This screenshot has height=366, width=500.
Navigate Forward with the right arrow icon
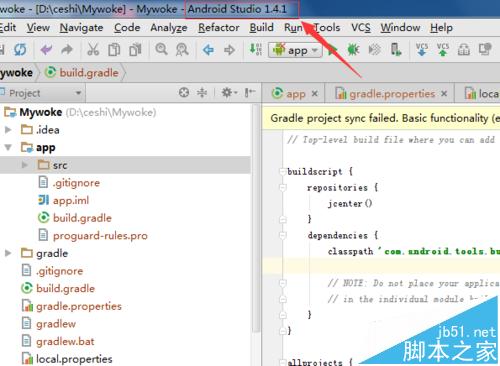pos(229,50)
